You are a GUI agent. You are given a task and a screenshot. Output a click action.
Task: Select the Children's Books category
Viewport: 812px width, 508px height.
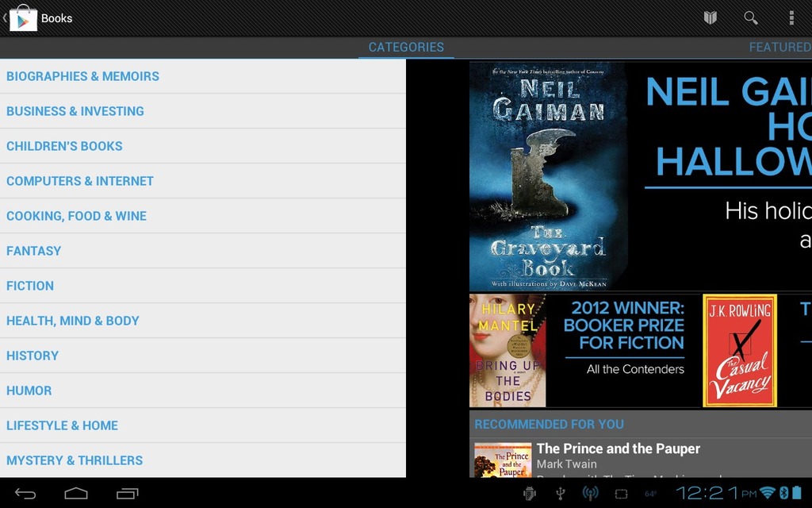click(x=203, y=146)
